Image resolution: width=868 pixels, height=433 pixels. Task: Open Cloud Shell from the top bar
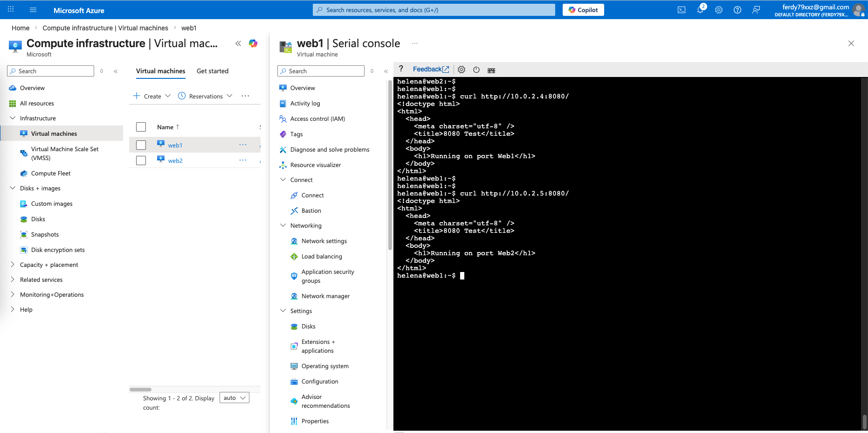(x=682, y=10)
